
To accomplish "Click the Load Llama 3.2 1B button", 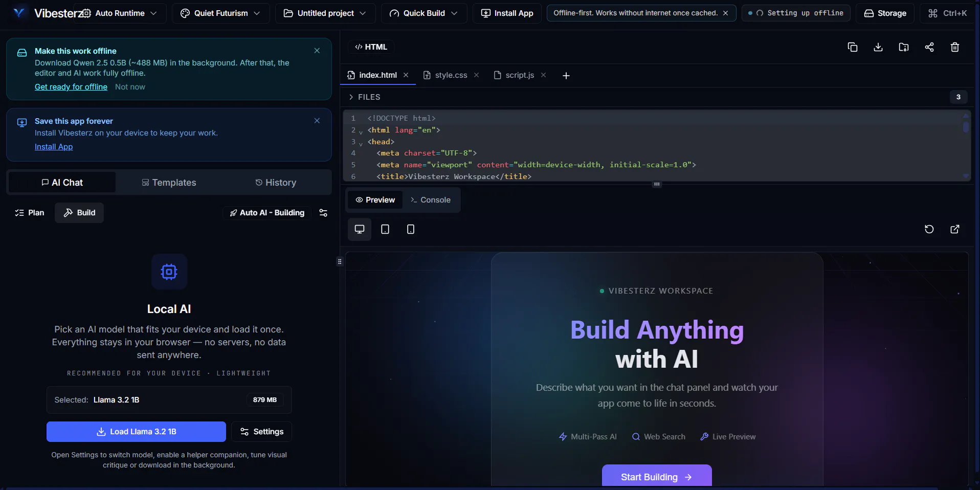I will tap(136, 432).
